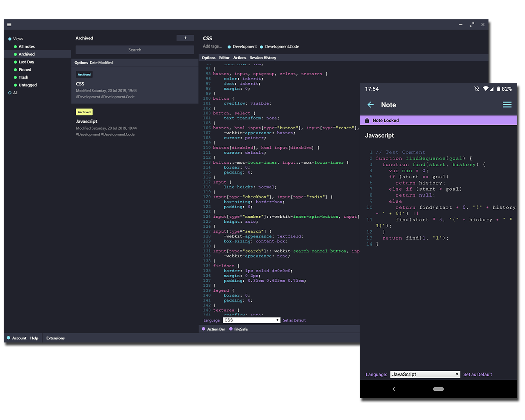Open the Editor menu
This screenshot has height=420, width=525.
click(224, 58)
